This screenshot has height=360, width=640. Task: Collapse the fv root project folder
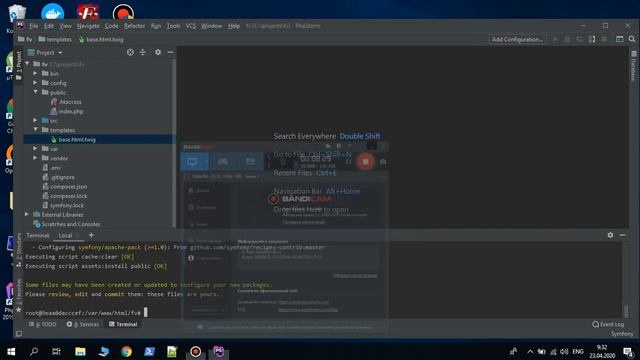[x=27, y=64]
